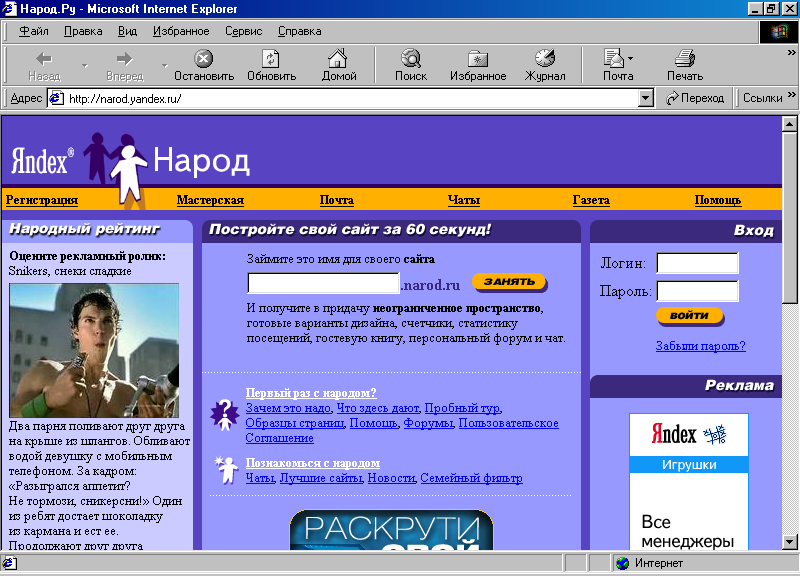Image resolution: width=800 pixels, height=576 pixels.
Task: Click the site name input before .narod.ru
Action: pyautogui.click(x=323, y=283)
